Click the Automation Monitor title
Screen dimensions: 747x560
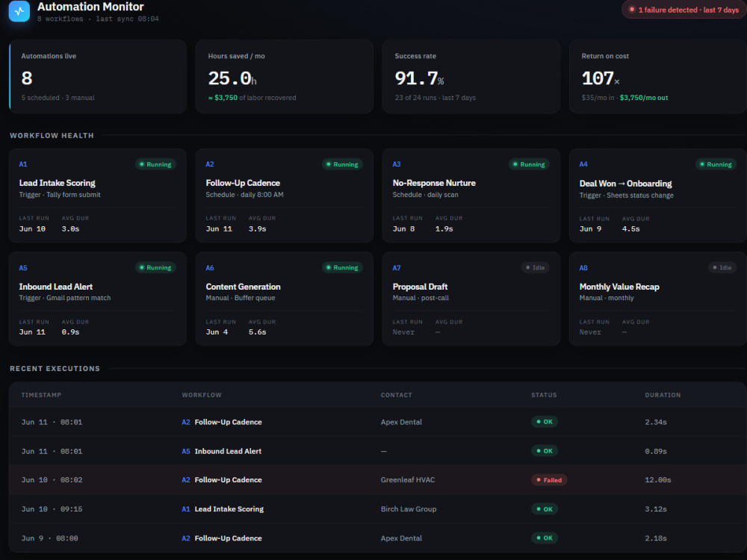[90, 7]
